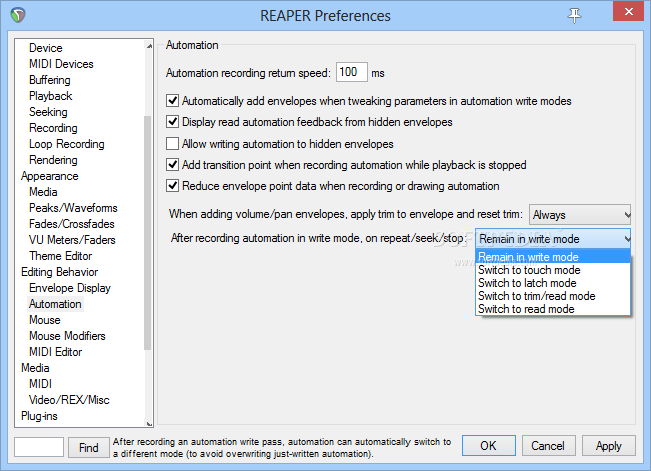Click the Find button

88,447
